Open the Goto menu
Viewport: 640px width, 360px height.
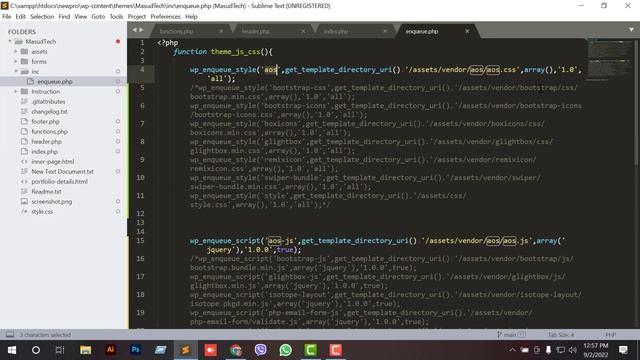(98, 17)
